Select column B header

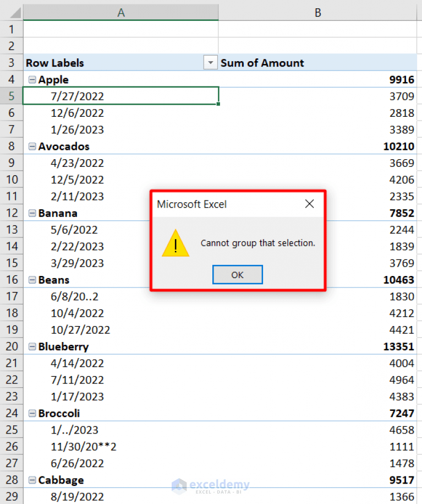(x=317, y=13)
